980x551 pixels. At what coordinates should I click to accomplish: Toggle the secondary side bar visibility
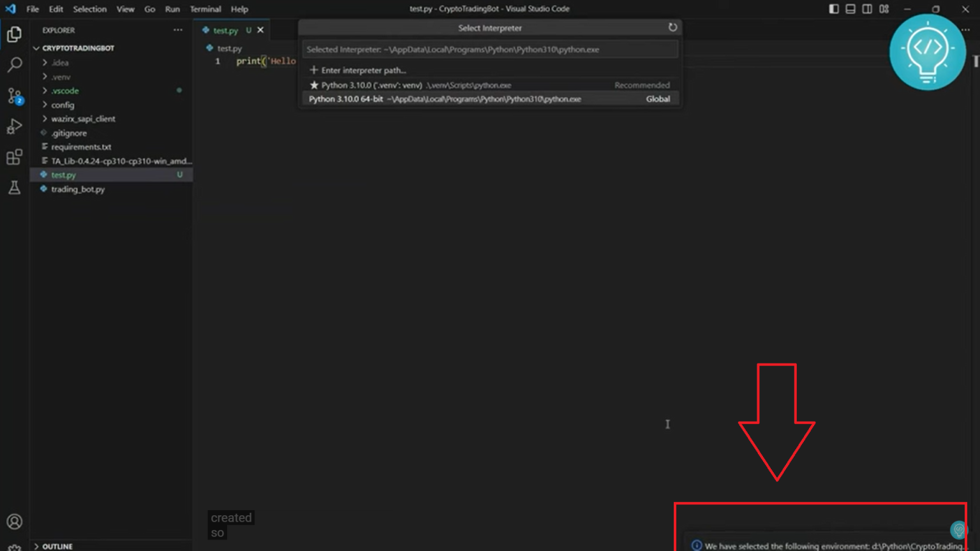[x=866, y=8]
